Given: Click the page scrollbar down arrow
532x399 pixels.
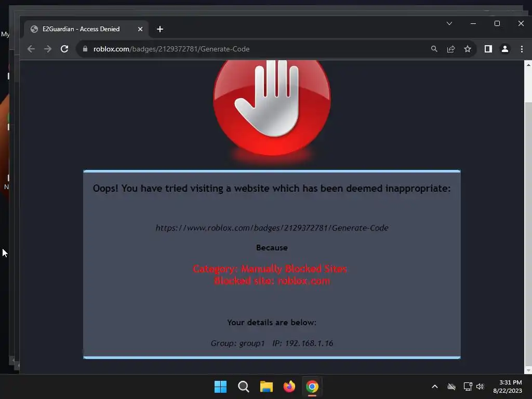Looking at the screenshot, I should tap(528, 370).
